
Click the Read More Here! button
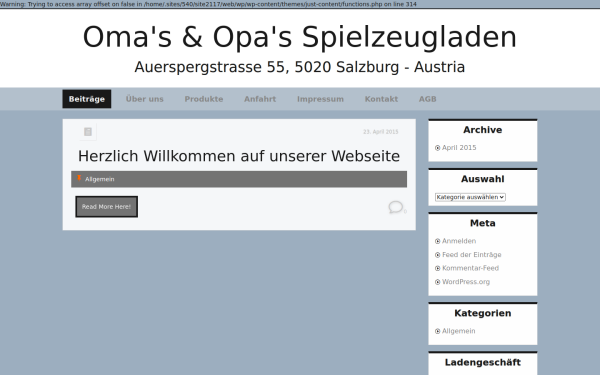(106, 207)
